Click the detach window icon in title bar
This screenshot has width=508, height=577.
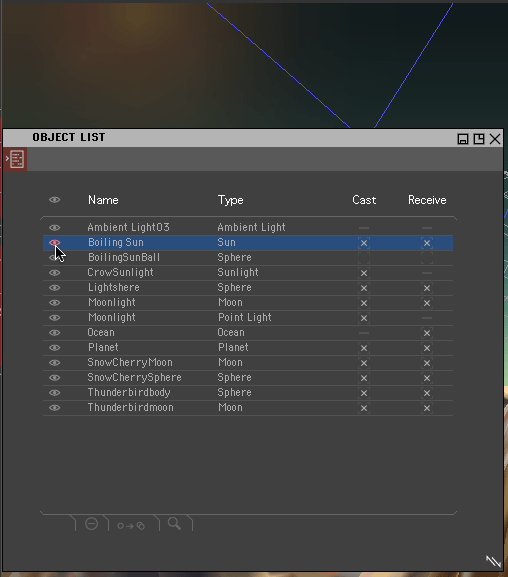pos(479,139)
